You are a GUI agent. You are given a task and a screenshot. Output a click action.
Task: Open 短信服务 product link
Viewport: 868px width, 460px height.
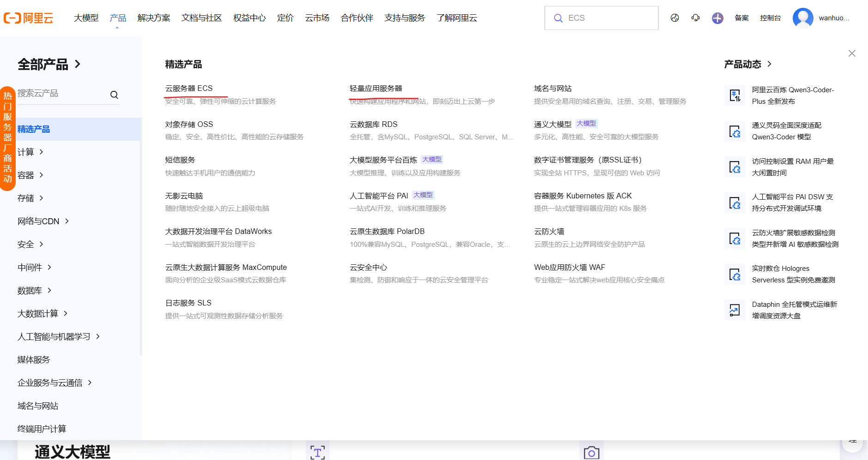click(180, 160)
